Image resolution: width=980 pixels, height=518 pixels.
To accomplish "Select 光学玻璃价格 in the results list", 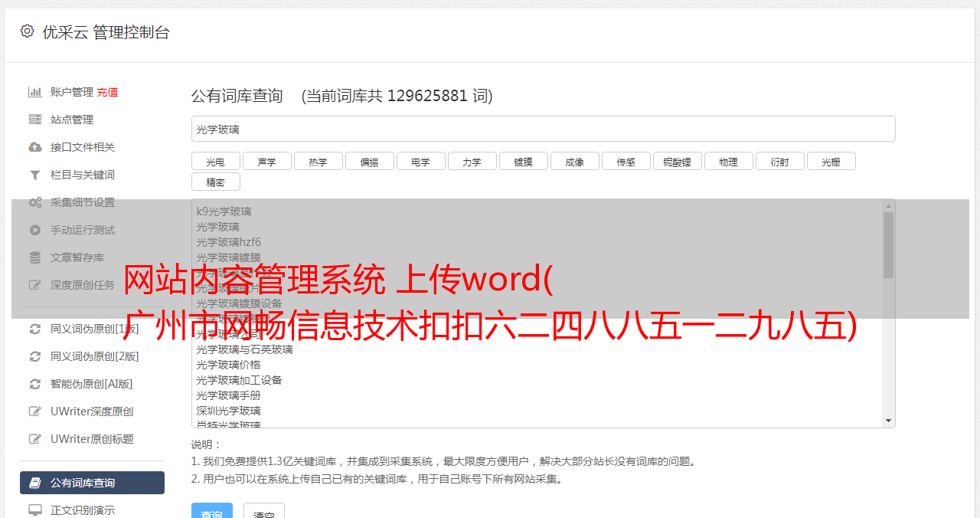I will [x=228, y=365].
